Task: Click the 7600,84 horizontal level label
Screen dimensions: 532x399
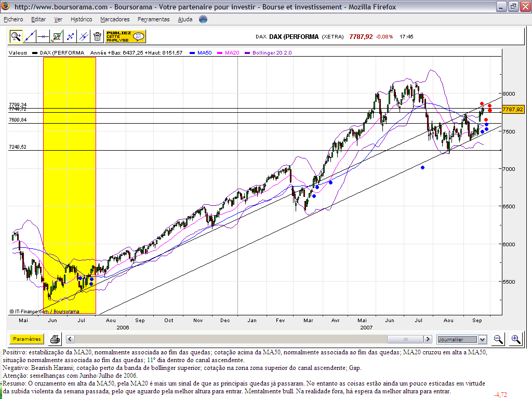Action: [18, 120]
